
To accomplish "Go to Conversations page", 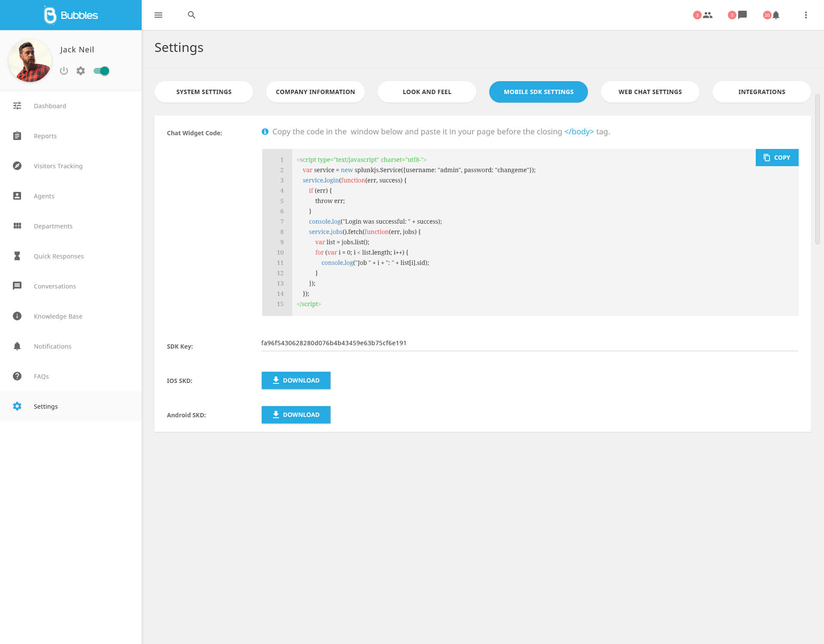I will (x=71, y=286).
